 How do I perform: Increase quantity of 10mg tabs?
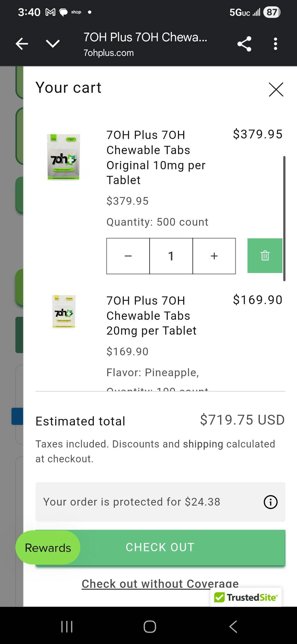[214, 256]
